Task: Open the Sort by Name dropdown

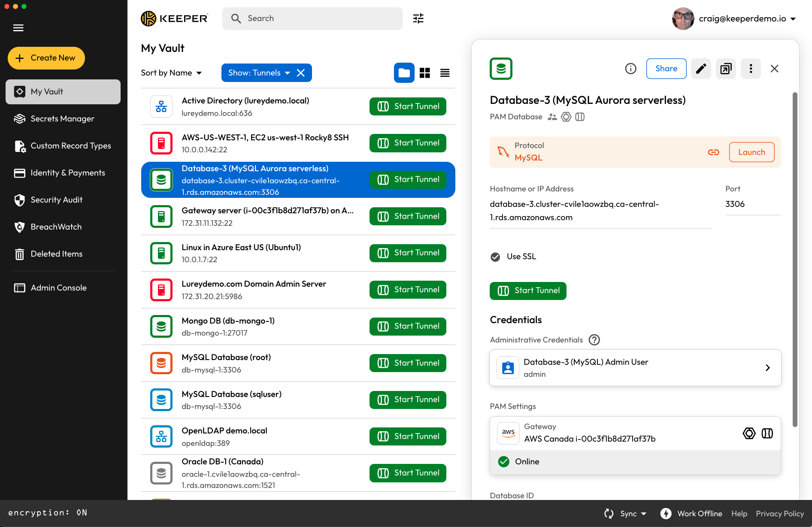Action: pos(171,73)
